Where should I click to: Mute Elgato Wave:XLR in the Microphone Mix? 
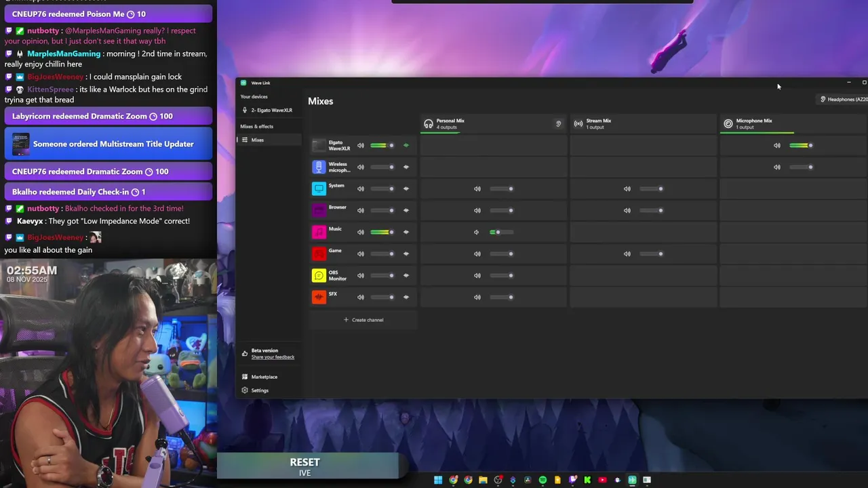777,145
